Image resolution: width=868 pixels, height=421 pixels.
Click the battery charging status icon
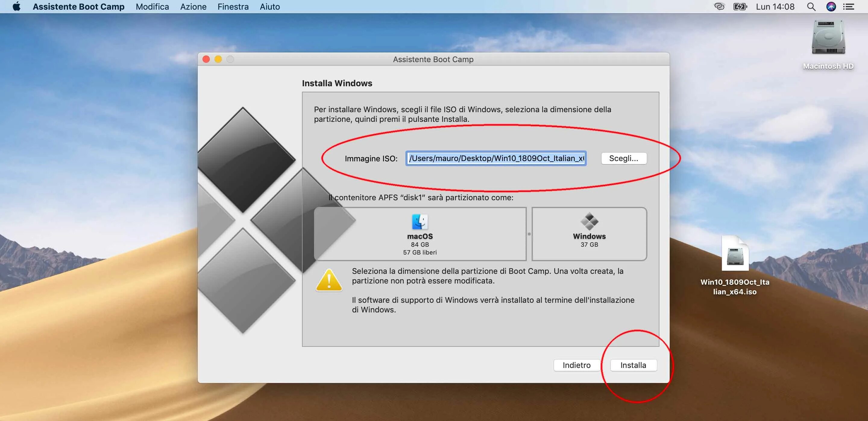click(740, 7)
